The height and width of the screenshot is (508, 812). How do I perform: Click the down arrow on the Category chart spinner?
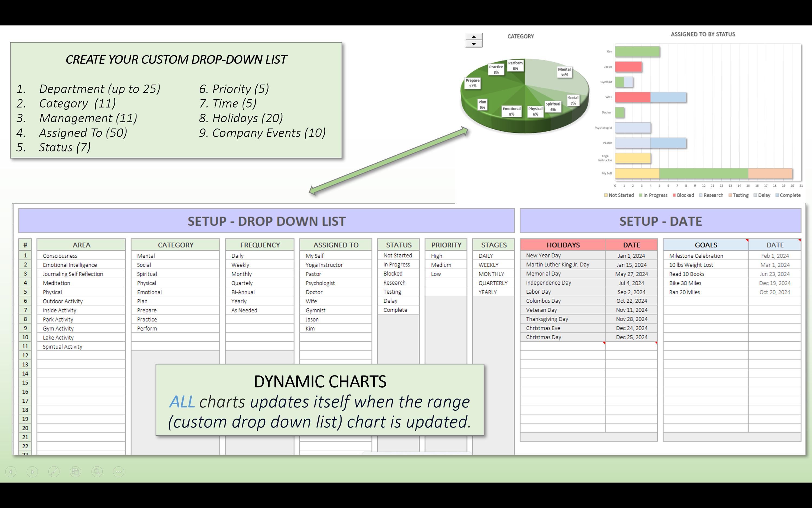point(473,44)
